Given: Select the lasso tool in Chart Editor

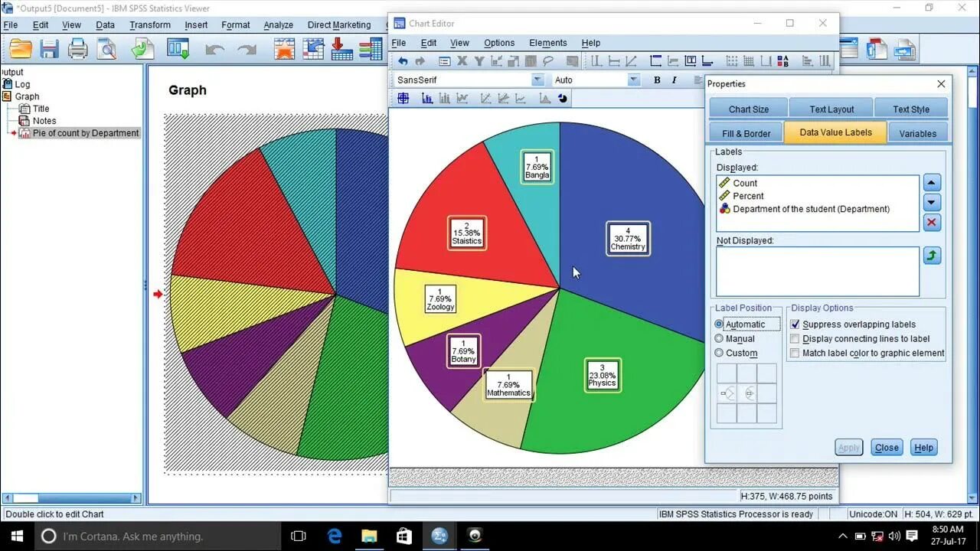Looking at the screenshot, I should point(548,61).
